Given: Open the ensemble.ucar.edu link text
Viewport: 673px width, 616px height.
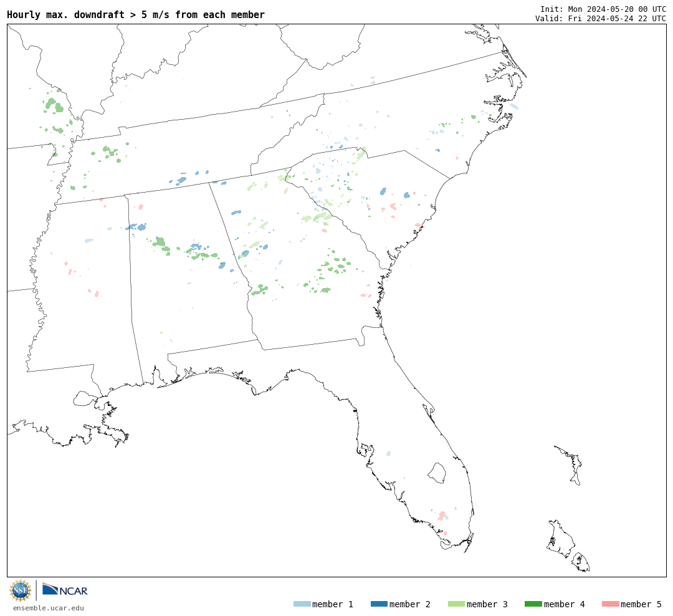Looking at the screenshot, I should pyautogui.click(x=49, y=608).
